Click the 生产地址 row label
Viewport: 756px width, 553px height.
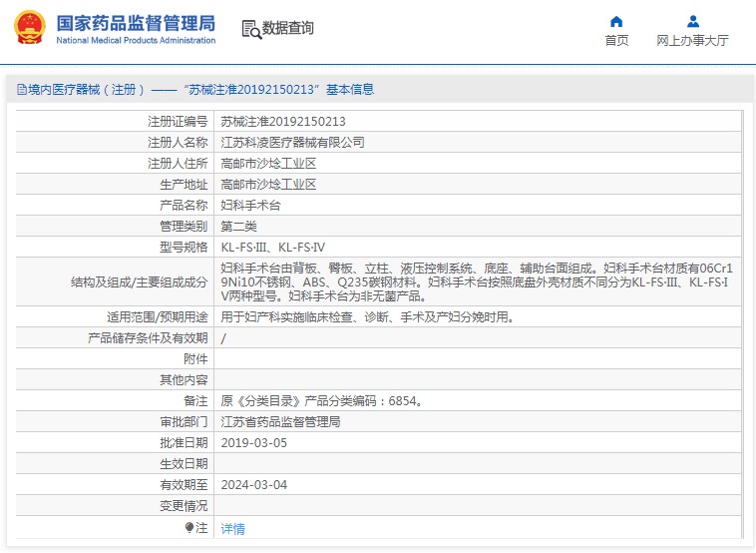[184, 185]
